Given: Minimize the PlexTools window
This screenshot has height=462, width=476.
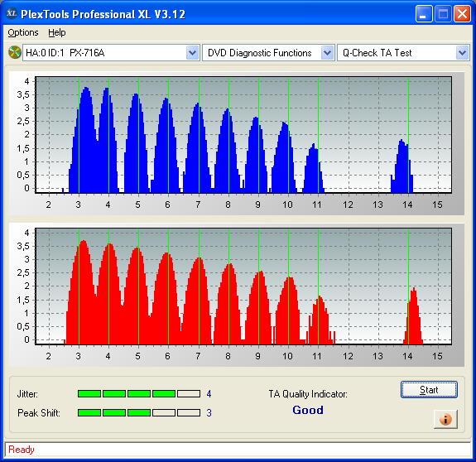Looking at the screenshot, I should tap(424, 13).
